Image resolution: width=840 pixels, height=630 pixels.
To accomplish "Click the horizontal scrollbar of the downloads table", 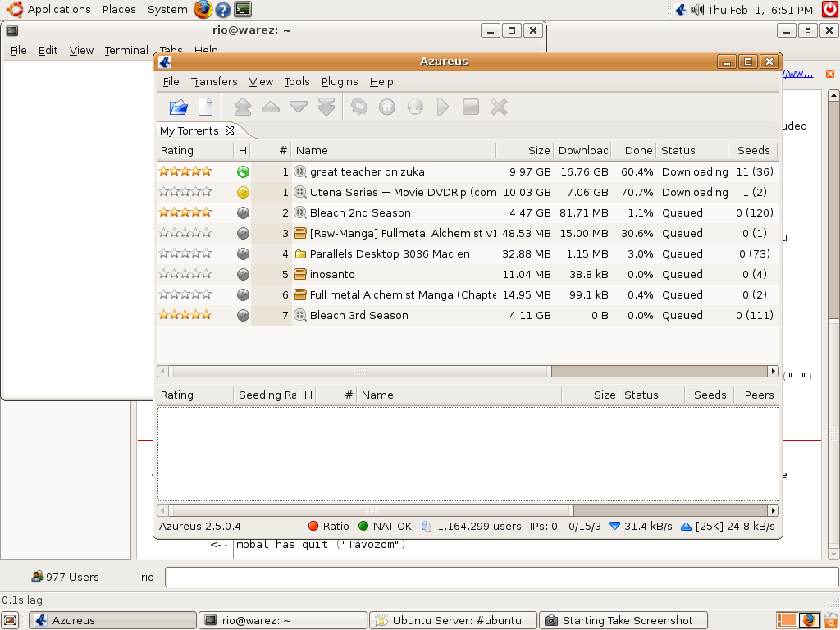I will point(468,371).
